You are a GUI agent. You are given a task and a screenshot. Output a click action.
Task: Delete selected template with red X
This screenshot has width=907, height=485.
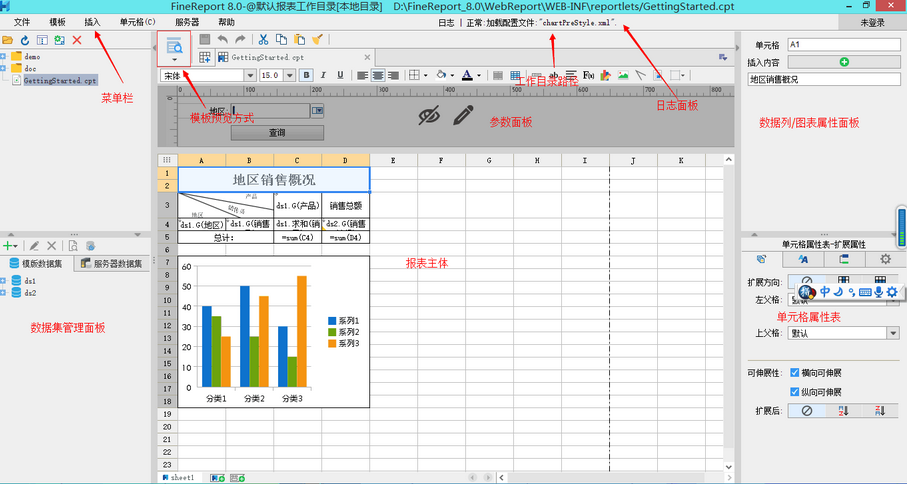tap(77, 41)
